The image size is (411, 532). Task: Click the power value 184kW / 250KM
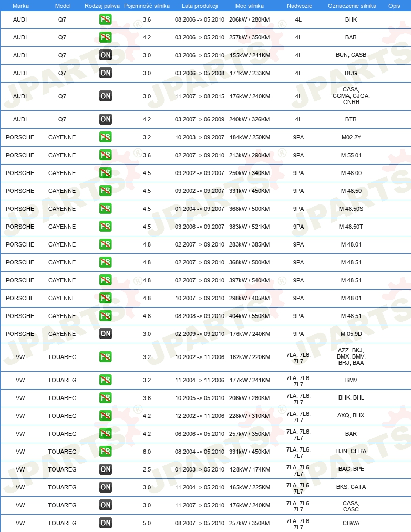coord(250,137)
